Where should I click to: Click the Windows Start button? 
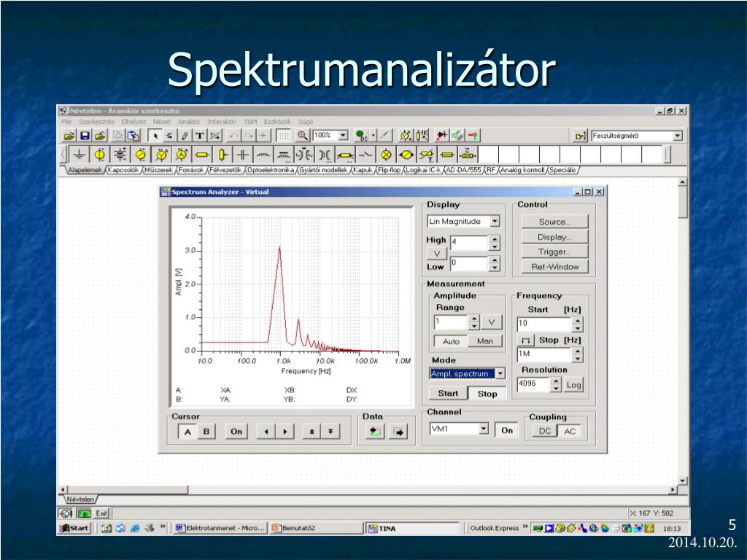pos(74,528)
